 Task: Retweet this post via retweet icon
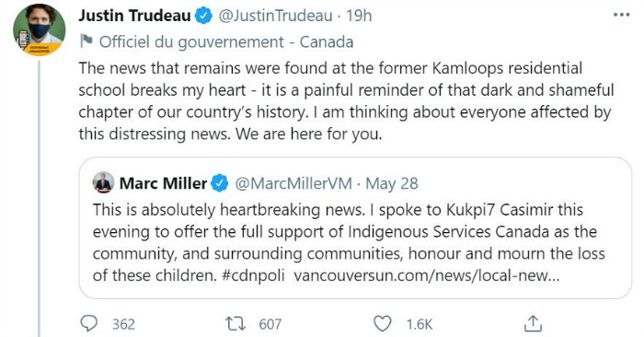(x=236, y=324)
